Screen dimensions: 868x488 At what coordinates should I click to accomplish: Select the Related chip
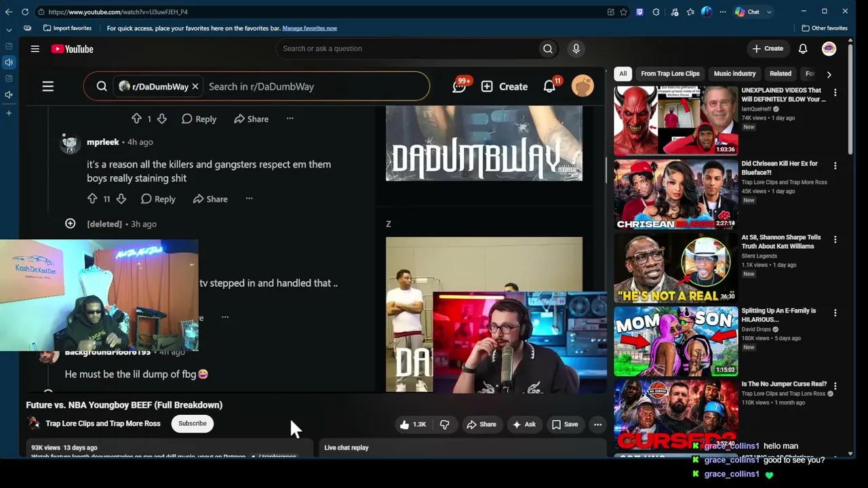coord(781,74)
